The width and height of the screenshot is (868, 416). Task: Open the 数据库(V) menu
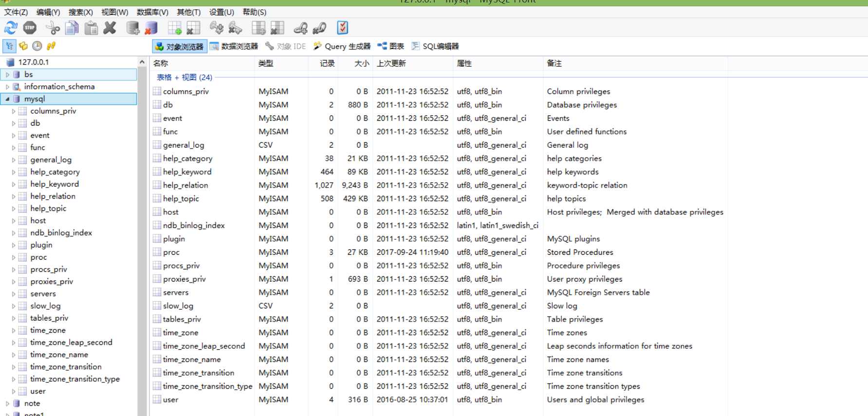coord(153,12)
